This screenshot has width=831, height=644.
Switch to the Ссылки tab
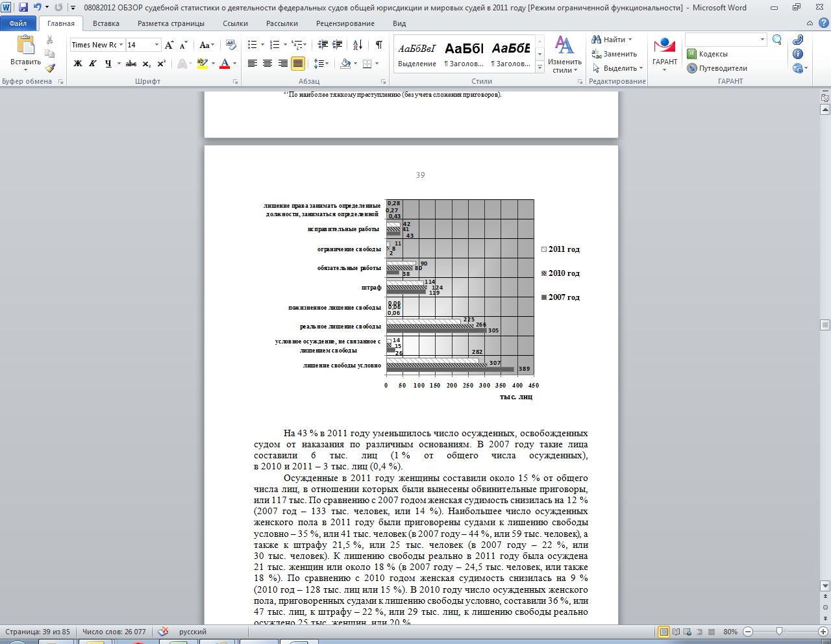pos(235,23)
